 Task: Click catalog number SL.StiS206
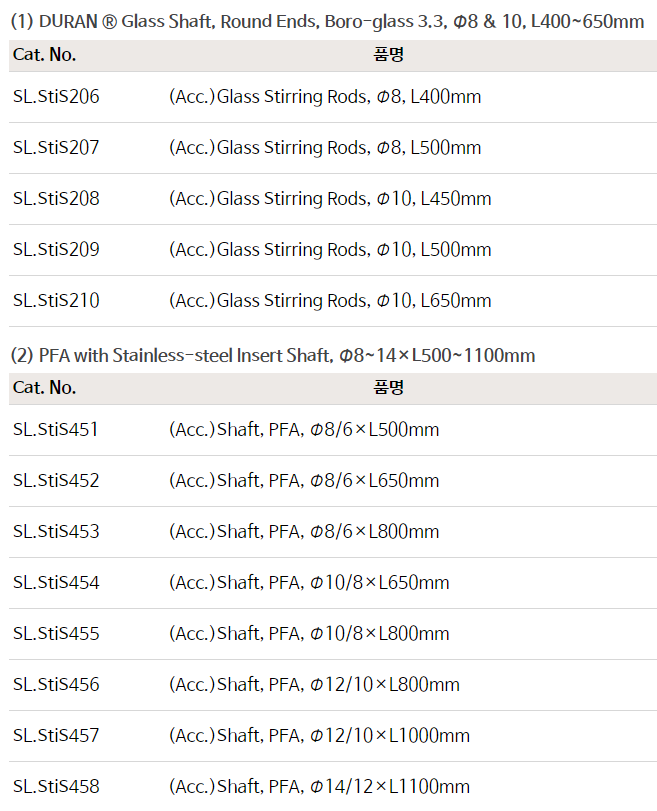[56, 97]
